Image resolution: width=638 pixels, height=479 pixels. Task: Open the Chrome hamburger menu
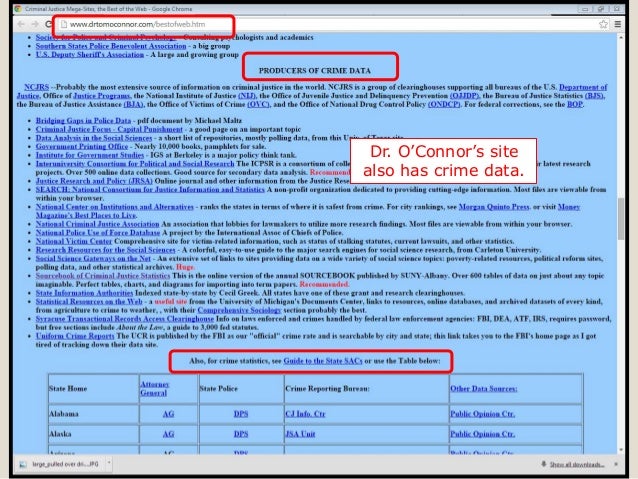[618, 24]
